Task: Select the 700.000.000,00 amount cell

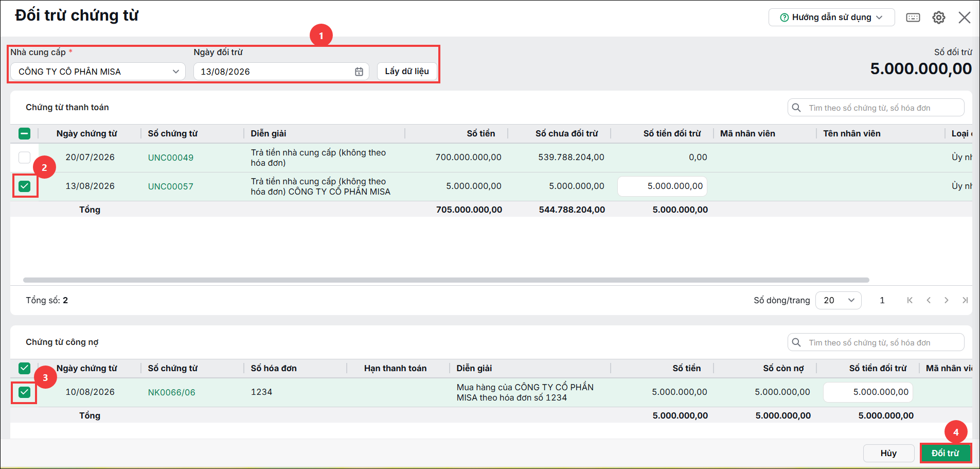Action: (469, 157)
